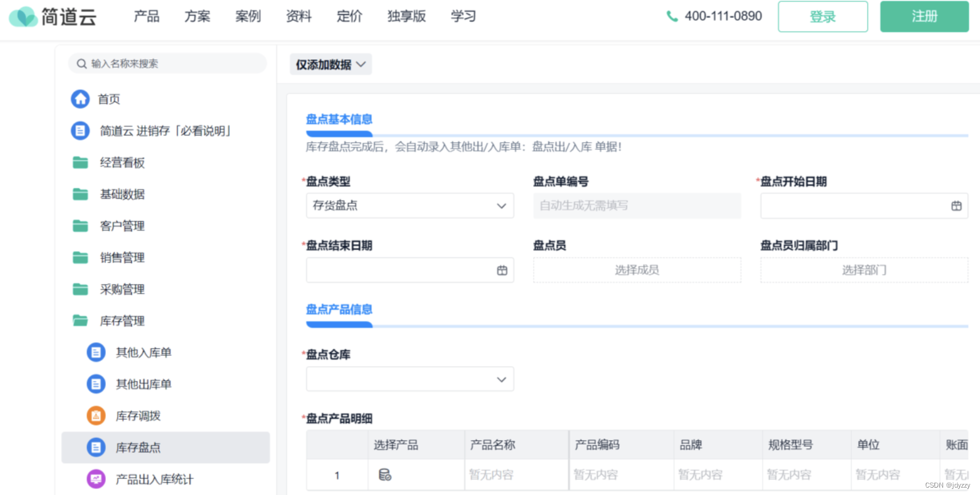Click the home icon beside 首页

tap(80, 99)
